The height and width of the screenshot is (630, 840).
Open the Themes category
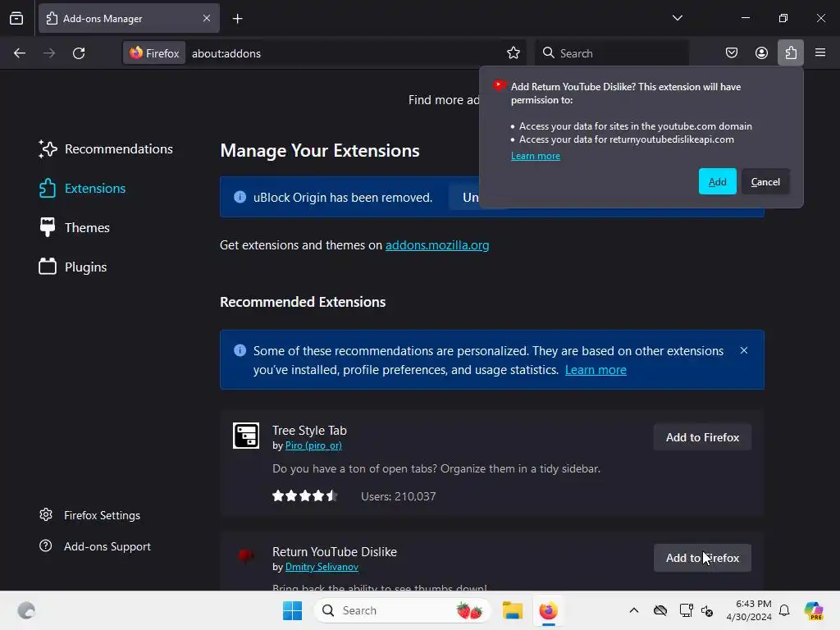[x=75, y=228]
